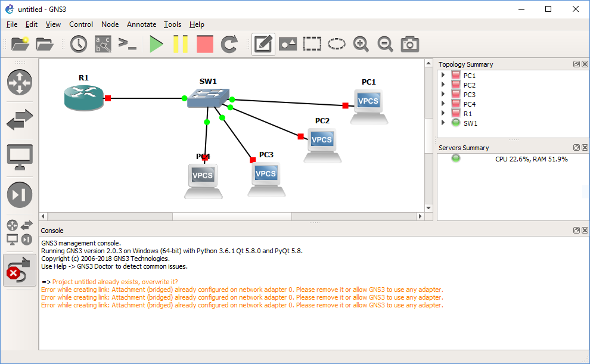The height and width of the screenshot is (364, 590).
Task: Open the File menu
Action: tap(12, 24)
